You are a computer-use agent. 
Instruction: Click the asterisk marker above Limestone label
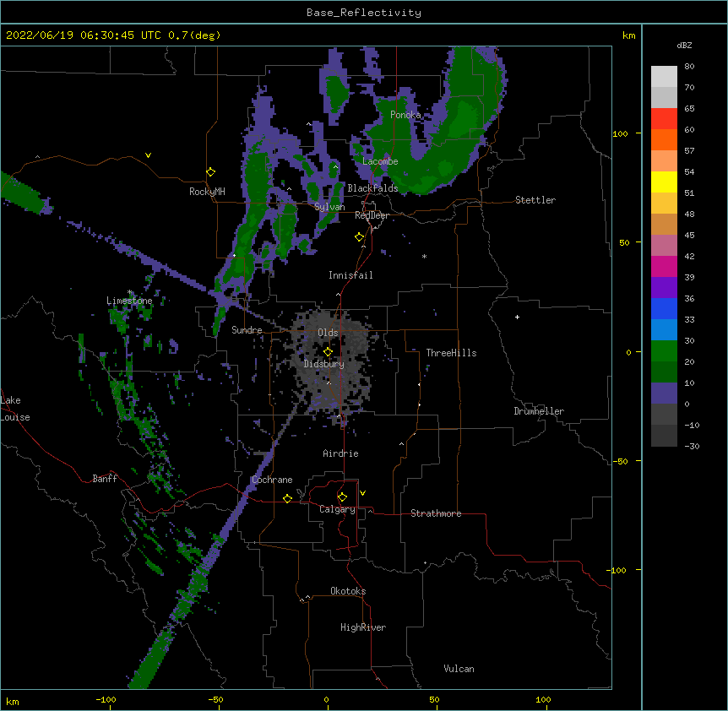(129, 292)
